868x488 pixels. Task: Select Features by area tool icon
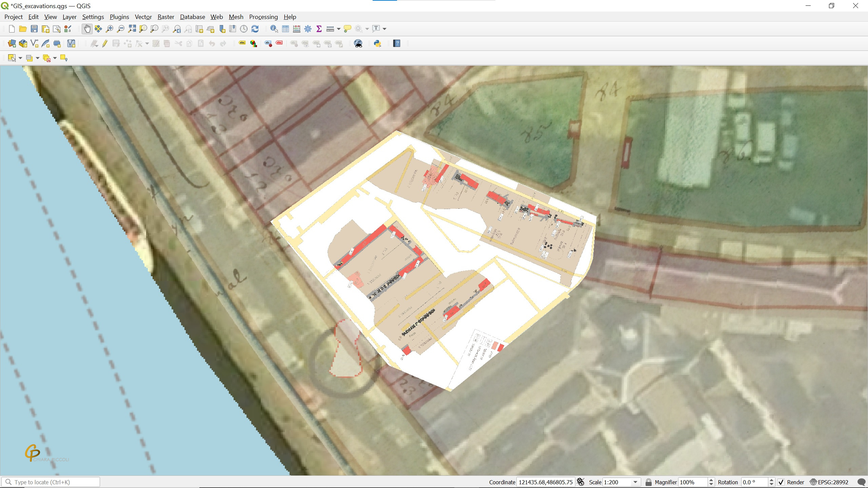click(x=12, y=58)
